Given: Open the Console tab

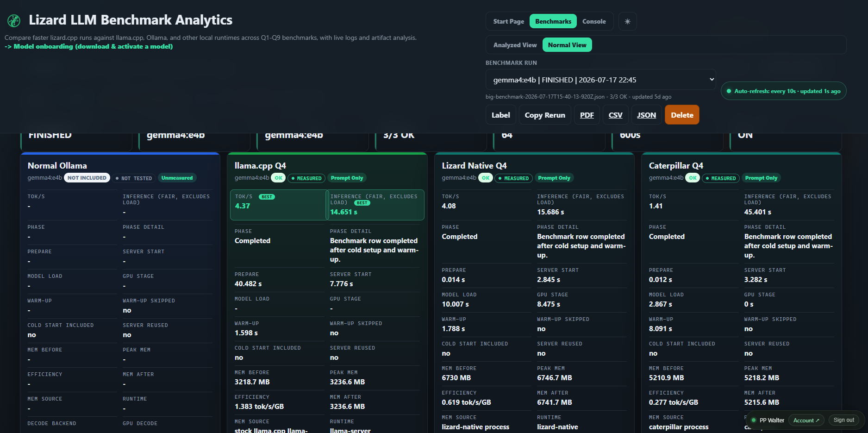Looking at the screenshot, I should [x=594, y=21].
